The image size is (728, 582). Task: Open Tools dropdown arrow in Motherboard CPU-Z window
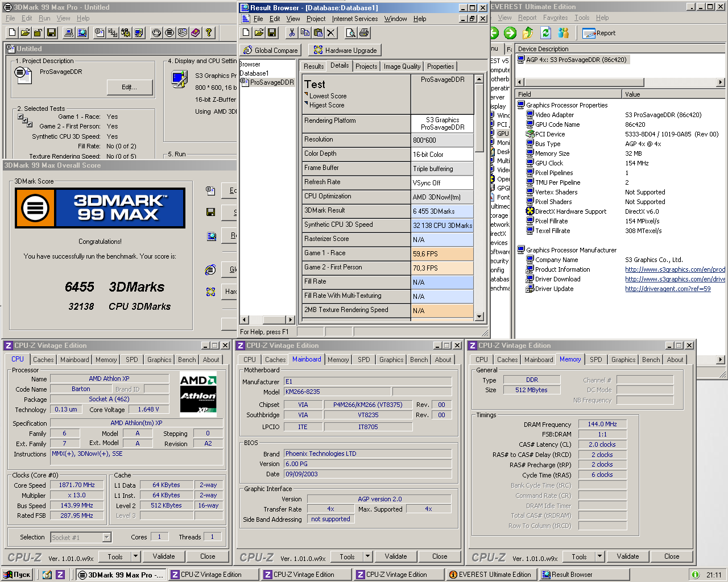tap(367, 556)
